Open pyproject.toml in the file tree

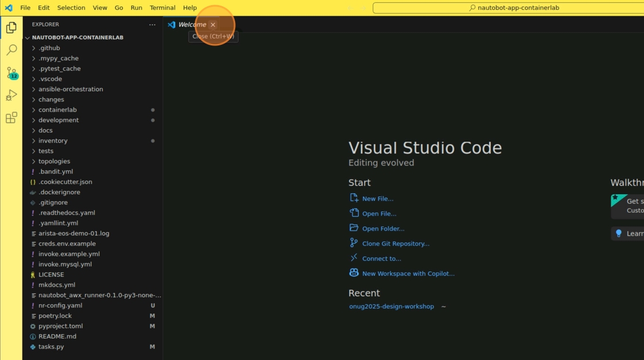click(x=60, y=326)
